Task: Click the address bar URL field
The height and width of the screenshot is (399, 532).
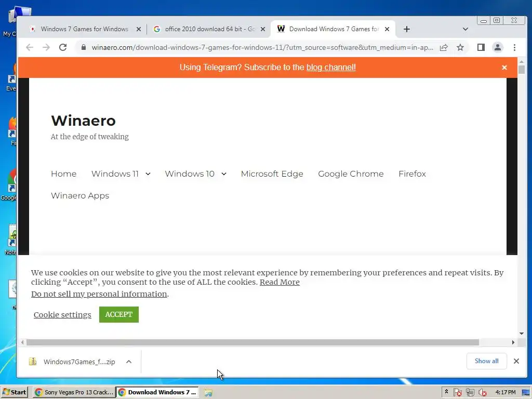Action: 262,47
